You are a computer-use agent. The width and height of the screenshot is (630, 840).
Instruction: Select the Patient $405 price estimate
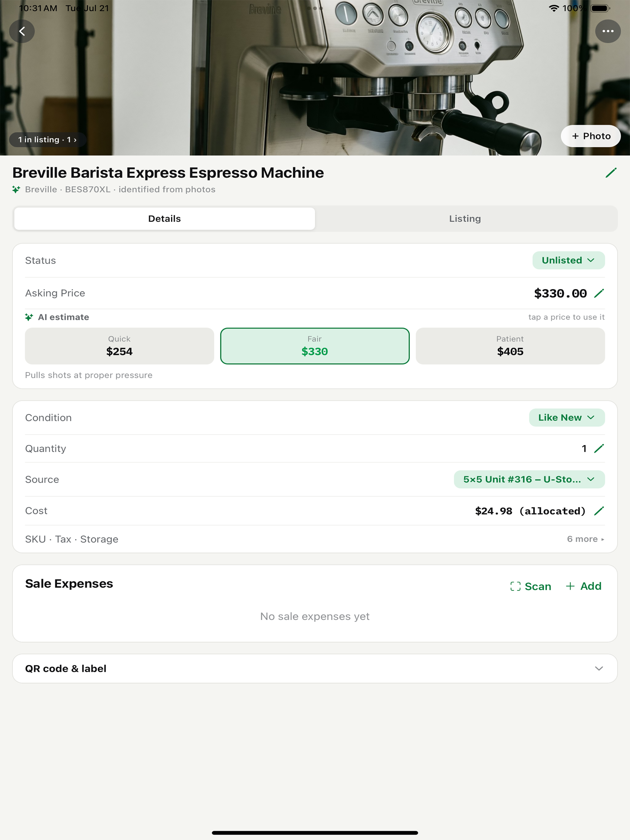(510, 346)
